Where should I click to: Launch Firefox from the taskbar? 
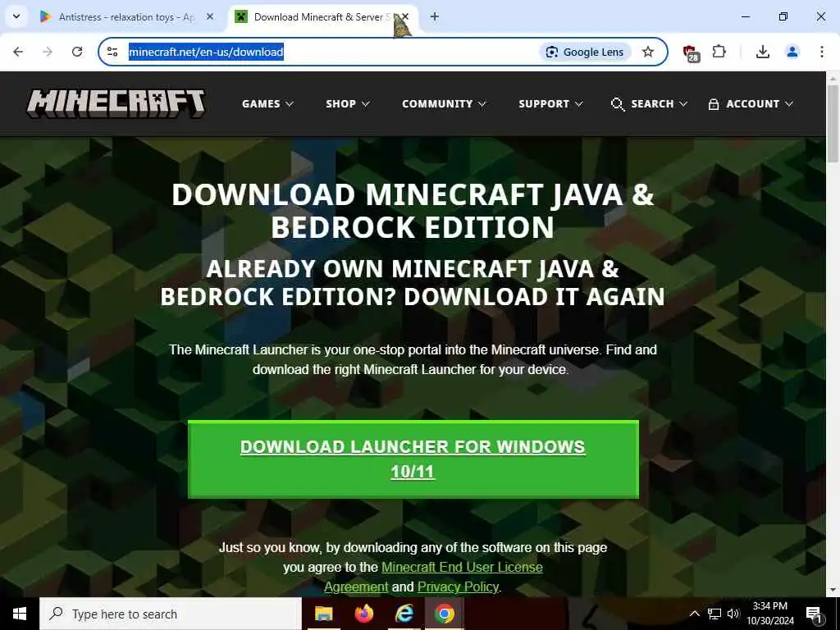tap(363, 614)
